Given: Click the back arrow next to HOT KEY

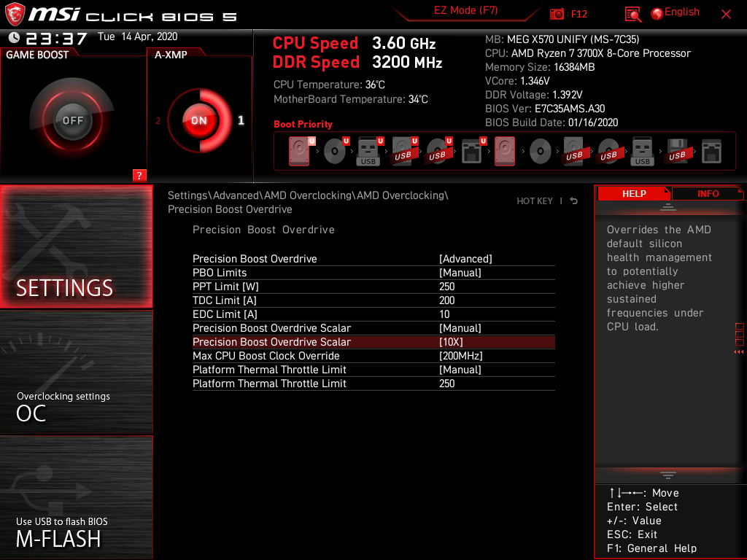Looking at the screenshot, I should 574,201.
